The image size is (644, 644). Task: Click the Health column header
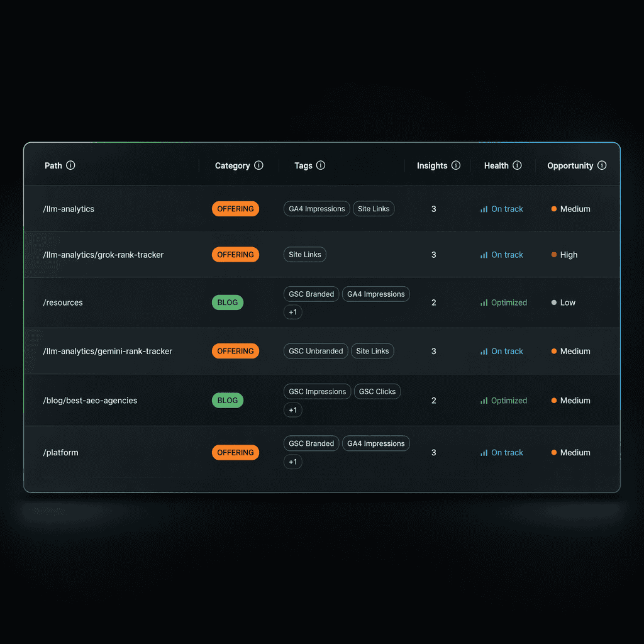click(x=496, y=165)
